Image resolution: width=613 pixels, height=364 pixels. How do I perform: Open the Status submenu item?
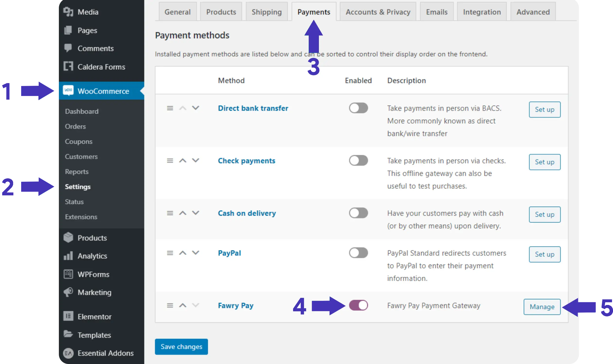[74, 202]
